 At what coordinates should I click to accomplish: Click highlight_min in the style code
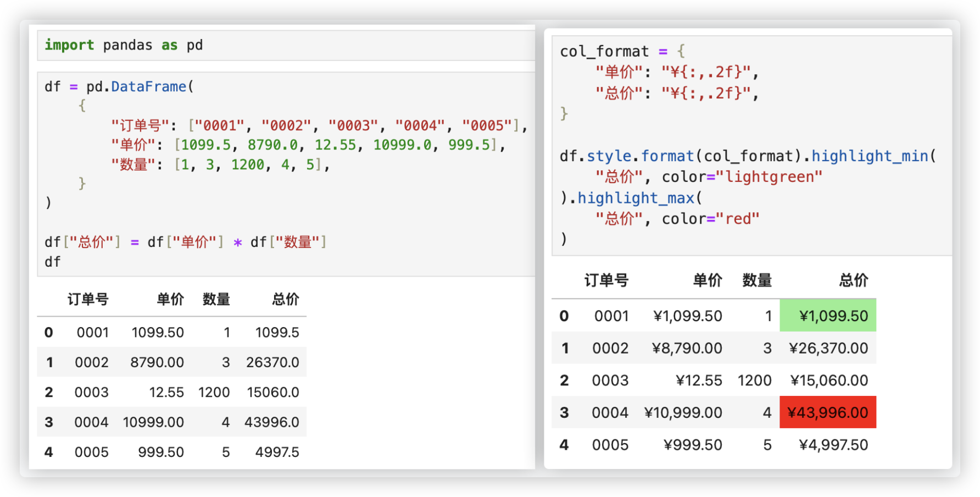tap(870, 156)
